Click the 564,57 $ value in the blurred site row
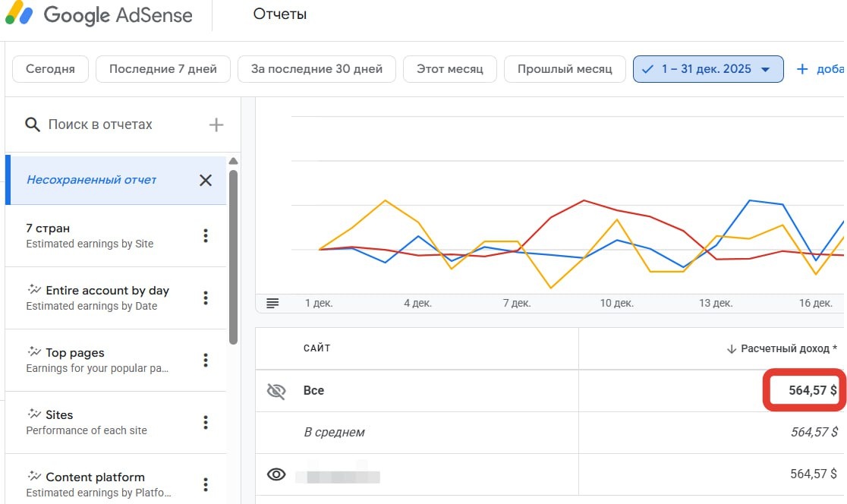The width and height of the screenshot is (847, 504). [x=814, y=474]
